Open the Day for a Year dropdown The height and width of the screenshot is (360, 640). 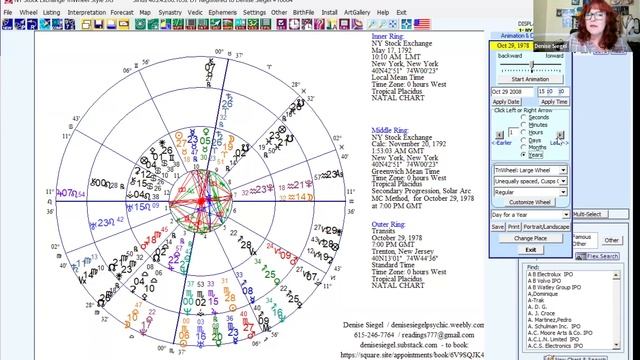566,215
